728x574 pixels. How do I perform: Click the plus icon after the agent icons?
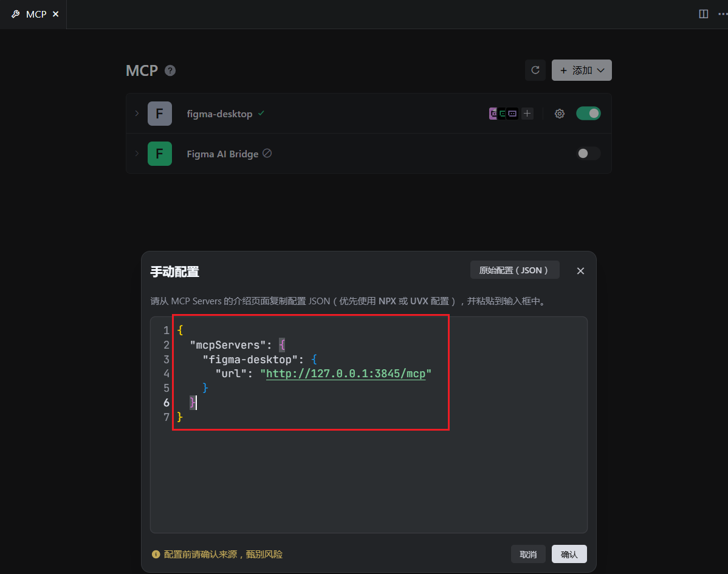tap(526, 113)
